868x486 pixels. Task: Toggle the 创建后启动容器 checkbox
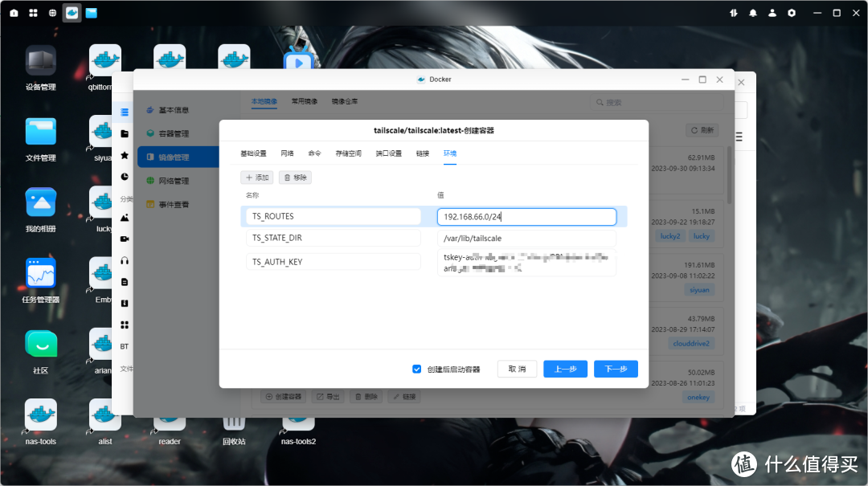(x=416, y=369)
